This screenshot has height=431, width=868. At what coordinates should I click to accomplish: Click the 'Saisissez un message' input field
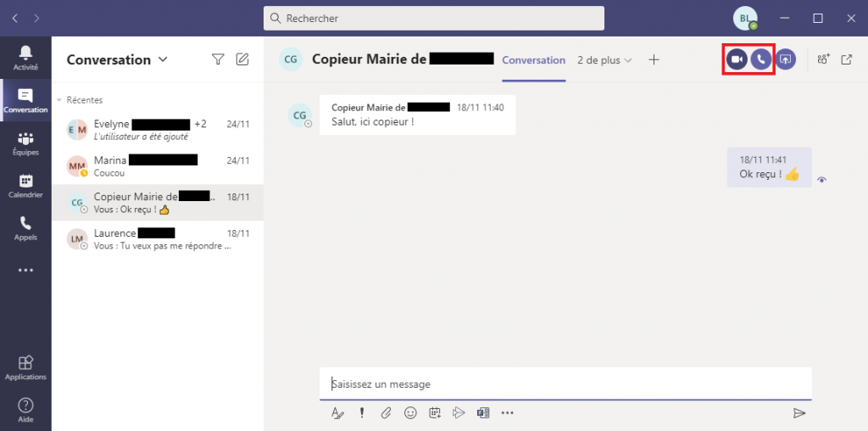[x=565, y=383]
